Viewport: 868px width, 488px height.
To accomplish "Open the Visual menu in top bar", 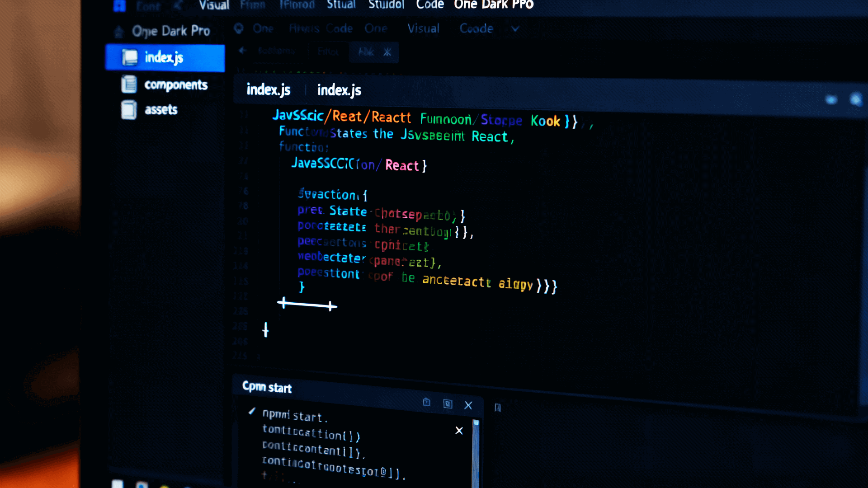I will pos(214,5).
